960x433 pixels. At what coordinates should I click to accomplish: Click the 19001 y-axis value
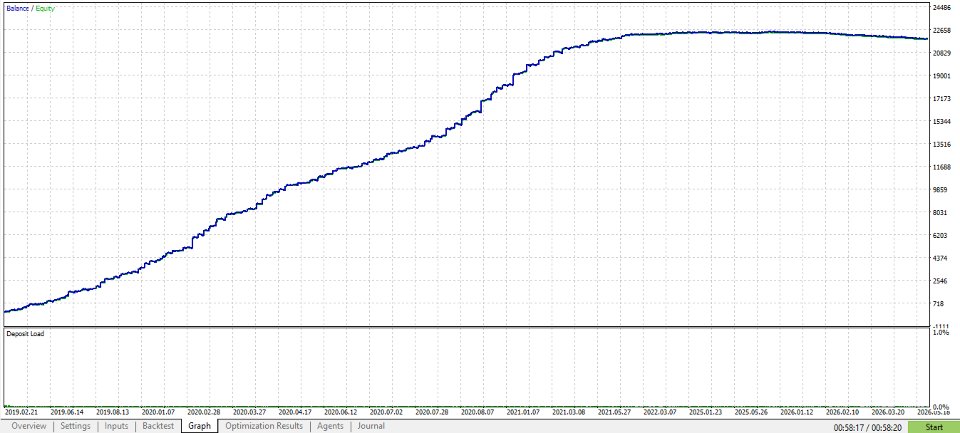click(x=940, y=77)
